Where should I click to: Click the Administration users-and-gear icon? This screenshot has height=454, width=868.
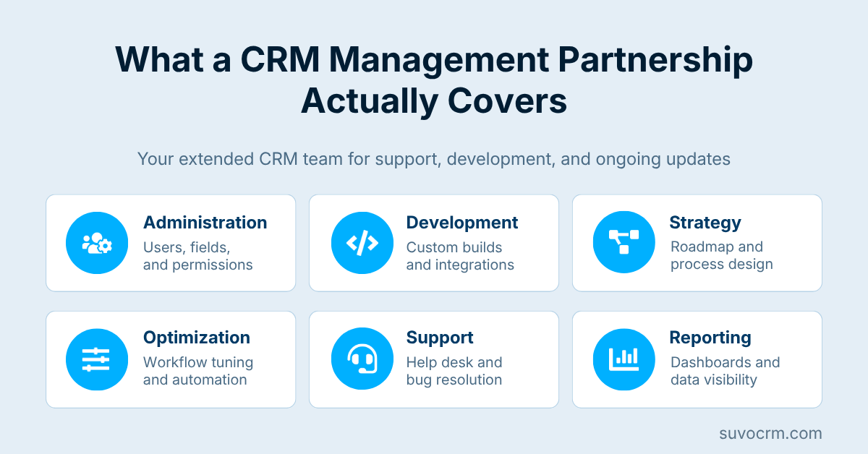click(x=97, y=243)
